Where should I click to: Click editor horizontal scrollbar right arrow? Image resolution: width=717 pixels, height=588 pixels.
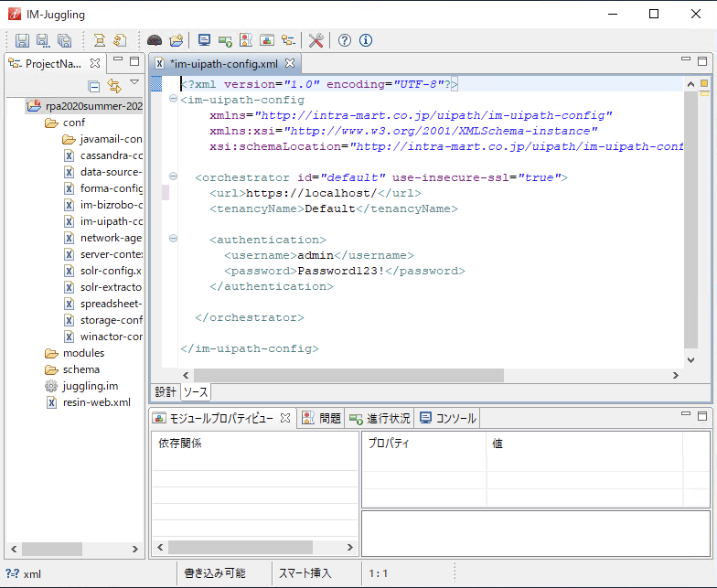click(x=676, y=375)
